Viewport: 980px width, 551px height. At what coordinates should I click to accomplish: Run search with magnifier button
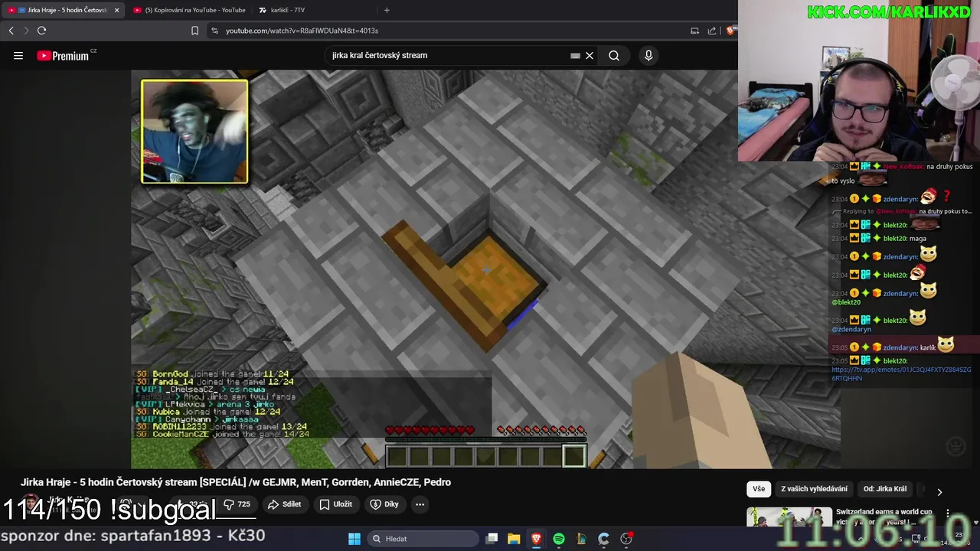point(614,55)
